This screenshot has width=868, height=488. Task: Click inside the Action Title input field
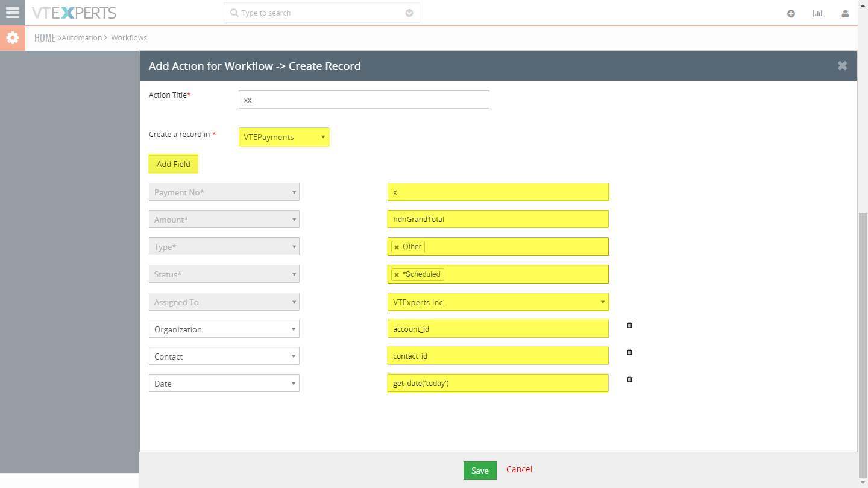point(363,100)
